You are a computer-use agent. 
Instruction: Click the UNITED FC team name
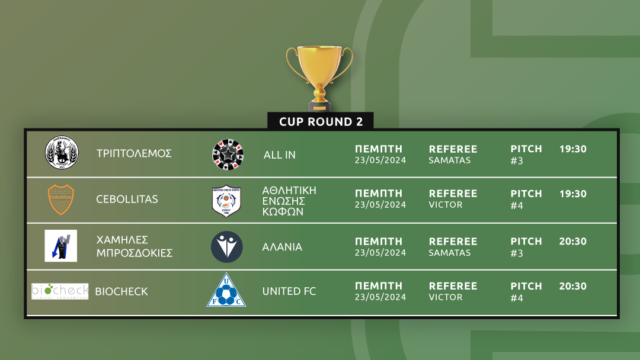click(289, 291)
